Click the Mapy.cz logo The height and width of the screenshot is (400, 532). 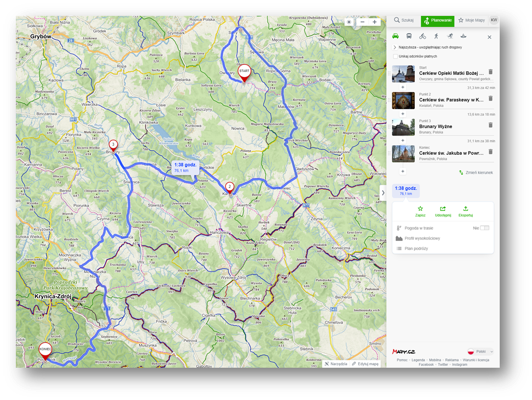pos(404,351)
